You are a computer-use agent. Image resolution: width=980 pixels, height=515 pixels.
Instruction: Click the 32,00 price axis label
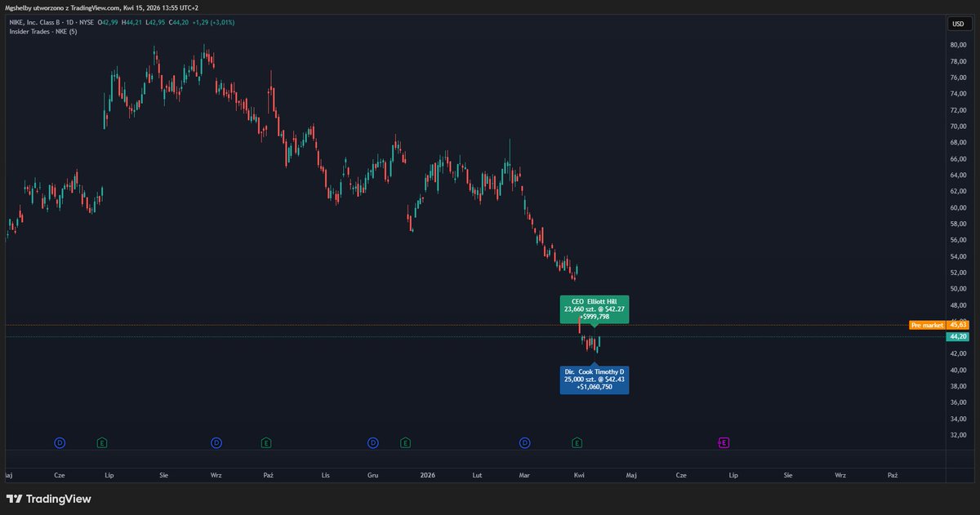pyautogui.click(x=958, y=434)
